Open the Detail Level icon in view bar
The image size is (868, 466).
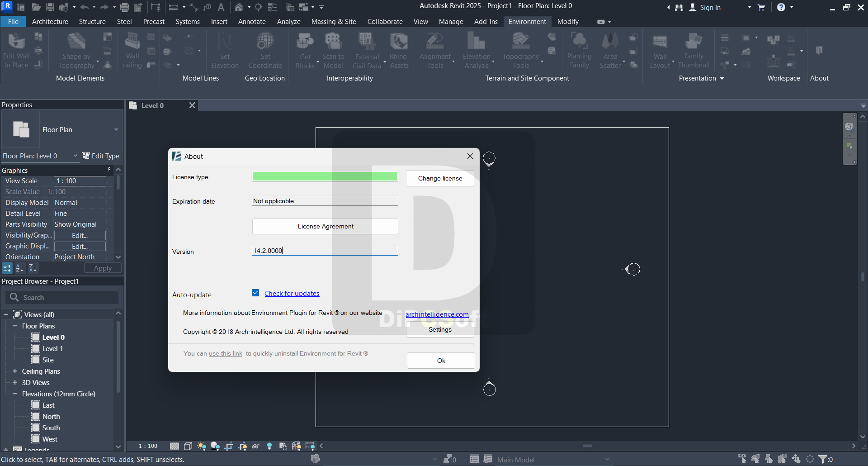click(x=175, y=446)
